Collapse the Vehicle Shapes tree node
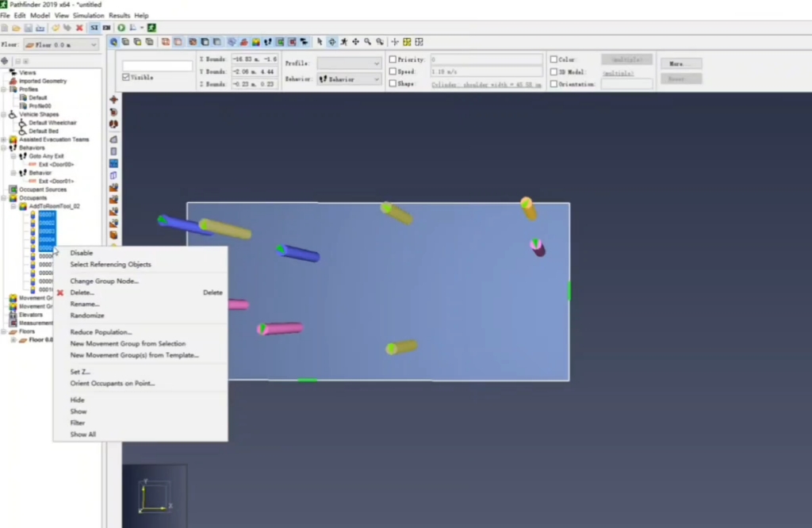This screenshot has height=528, width=812. pyautogui.click(x=4, y=114)
